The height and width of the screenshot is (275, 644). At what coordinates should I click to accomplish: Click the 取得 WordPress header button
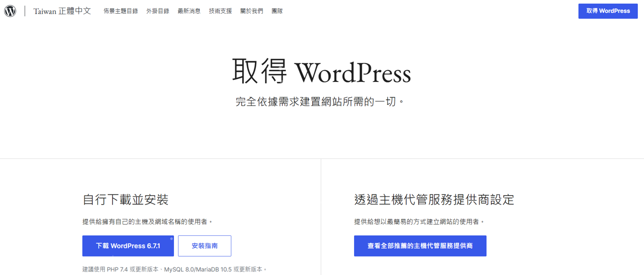click(608, 11)
